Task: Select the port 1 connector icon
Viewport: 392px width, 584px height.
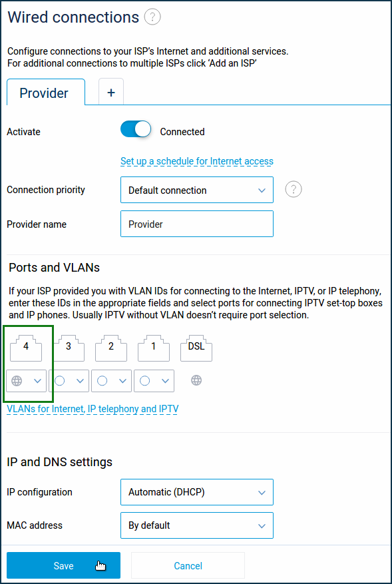Action: point(153,346)
